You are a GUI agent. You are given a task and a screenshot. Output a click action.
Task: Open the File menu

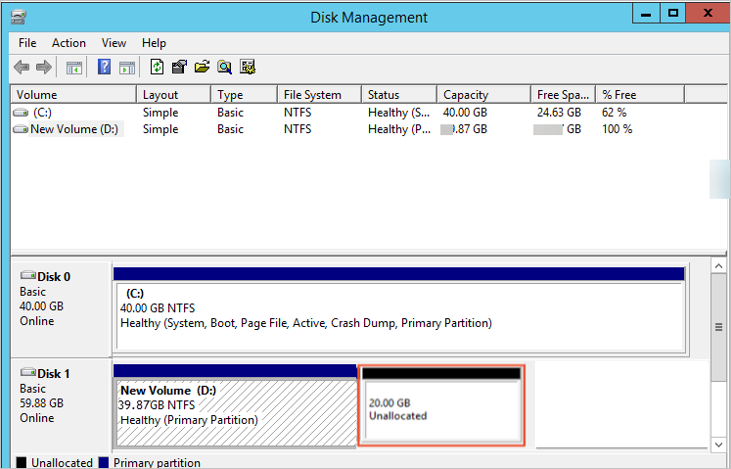coord(27,43)
